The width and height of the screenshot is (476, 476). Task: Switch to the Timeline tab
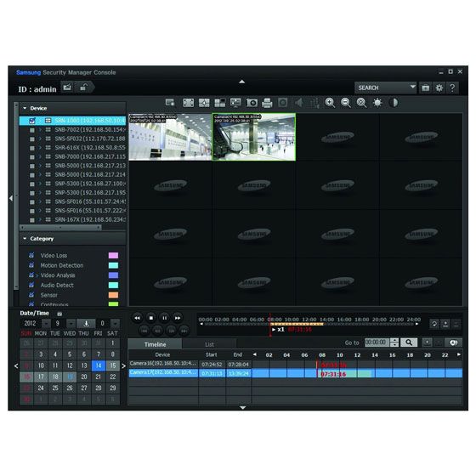[x=155, y=344]
